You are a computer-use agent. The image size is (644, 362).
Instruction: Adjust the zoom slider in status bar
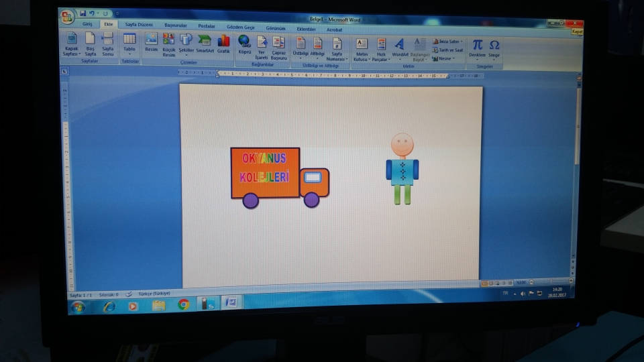pos(551,282)
